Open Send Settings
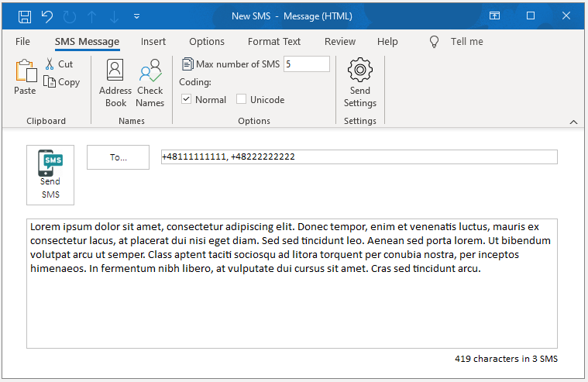 click(360, 83)
